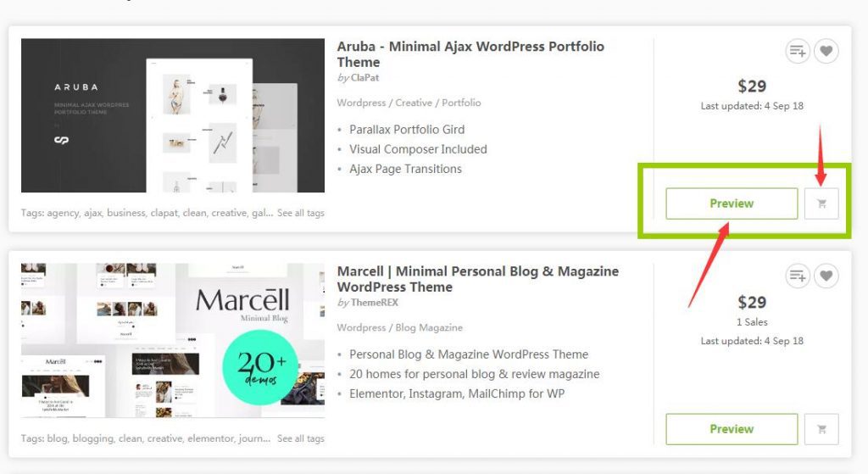
Task: Expand all tags for Aruba
Action: pyautogui.click(x=301, y=213)
